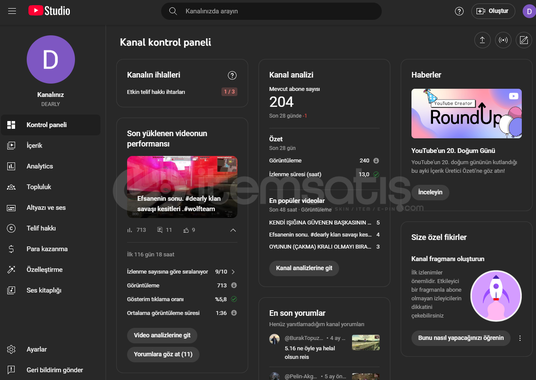
Task: Click the create post pencil icon
Action: point(524,40)
